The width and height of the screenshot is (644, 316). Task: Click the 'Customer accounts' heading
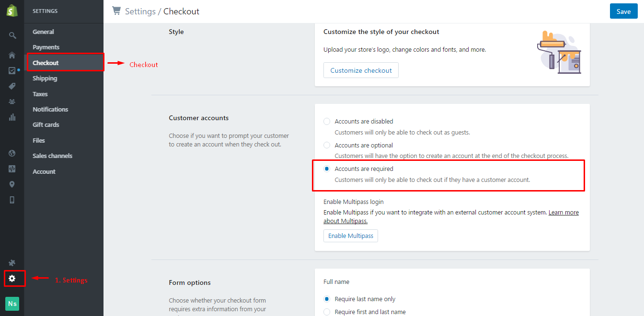(x=198, y=118)
